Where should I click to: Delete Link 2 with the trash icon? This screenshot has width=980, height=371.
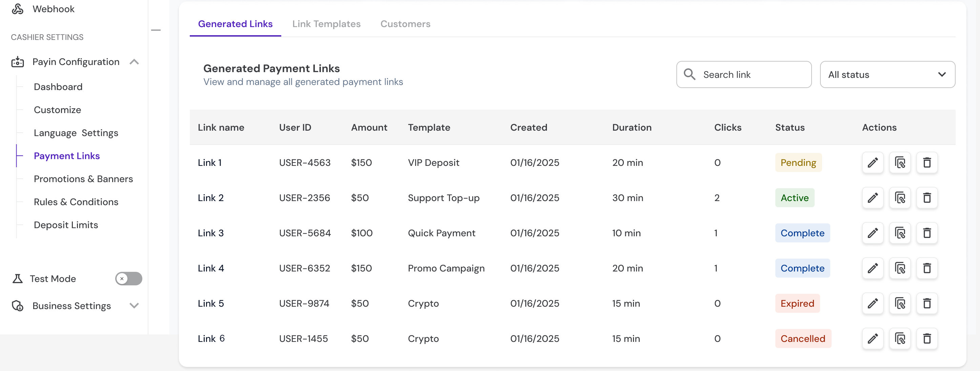click(x=927, y=198)
